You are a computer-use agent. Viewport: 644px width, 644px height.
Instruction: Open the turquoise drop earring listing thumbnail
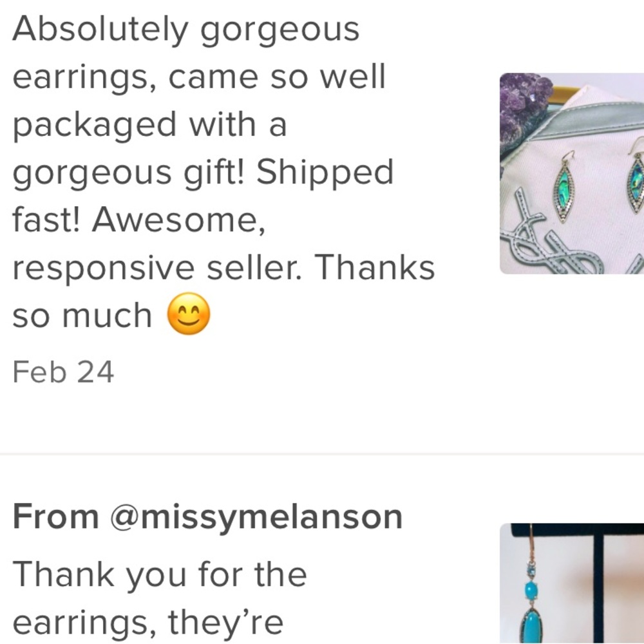[x=572, y=583]
